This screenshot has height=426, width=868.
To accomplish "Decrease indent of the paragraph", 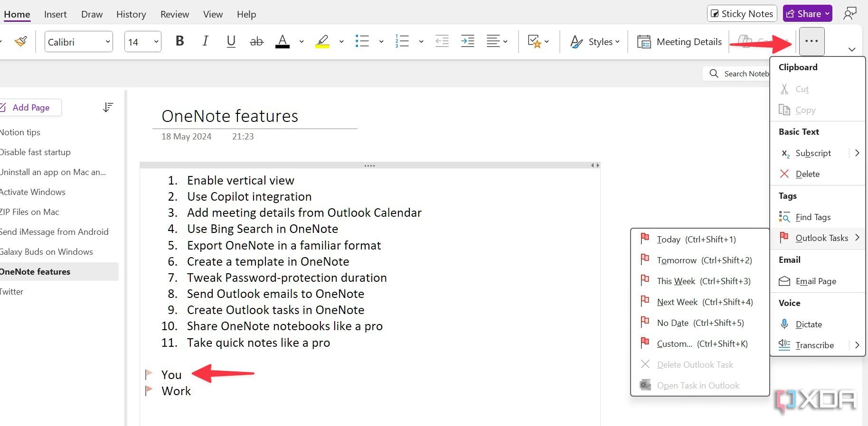I will click(x=442, y=41).
